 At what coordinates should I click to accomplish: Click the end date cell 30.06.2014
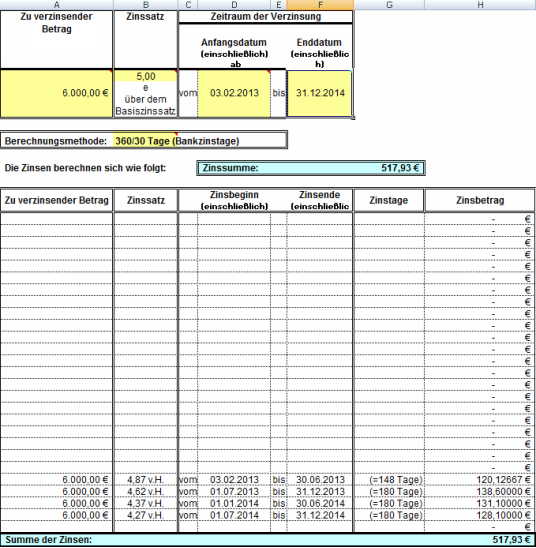[320, 503]
